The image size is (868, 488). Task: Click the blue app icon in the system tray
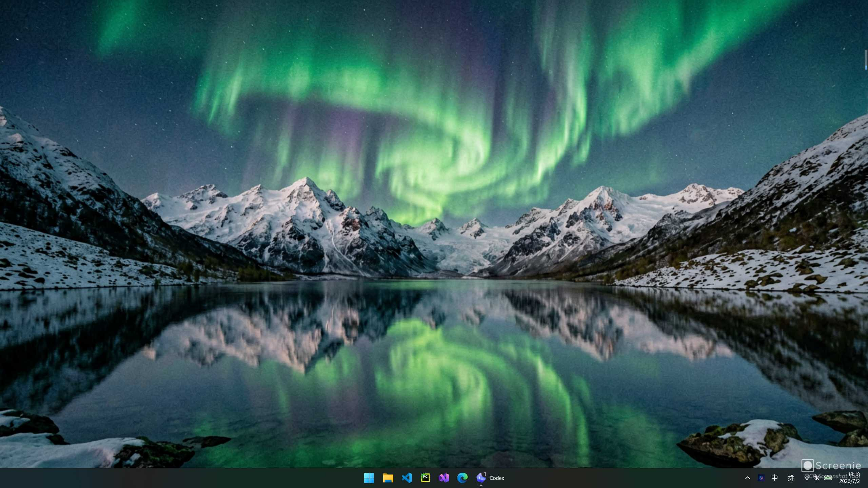761,478
